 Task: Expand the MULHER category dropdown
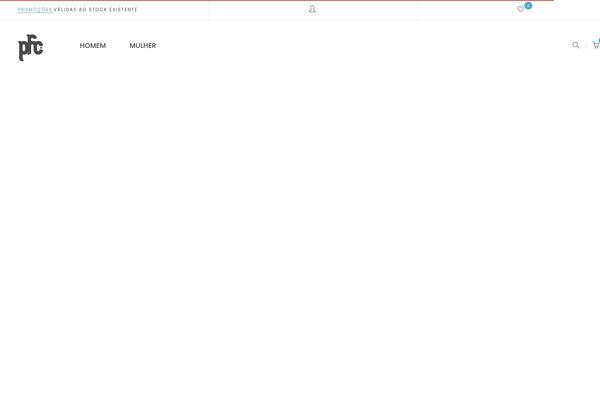[x=142, y=45]
